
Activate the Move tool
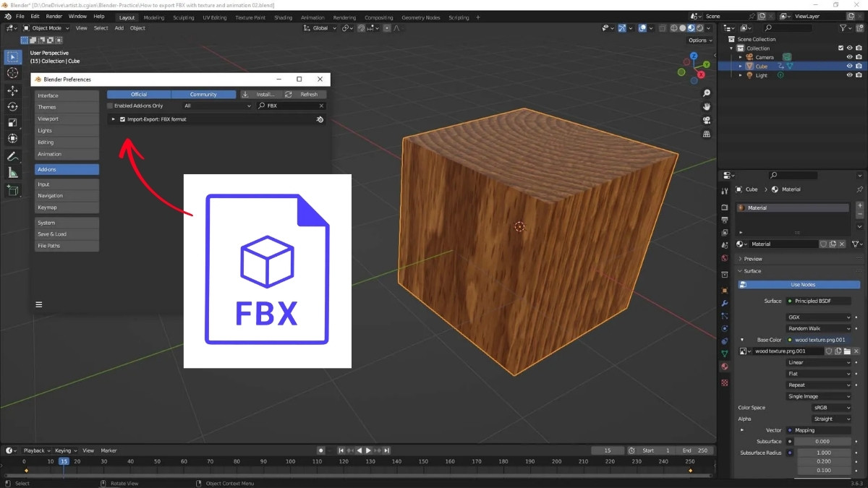[12, 90]
